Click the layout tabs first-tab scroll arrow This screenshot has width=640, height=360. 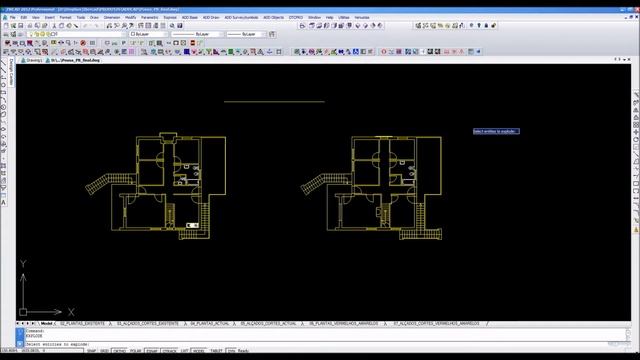click(x=18, y=324)
